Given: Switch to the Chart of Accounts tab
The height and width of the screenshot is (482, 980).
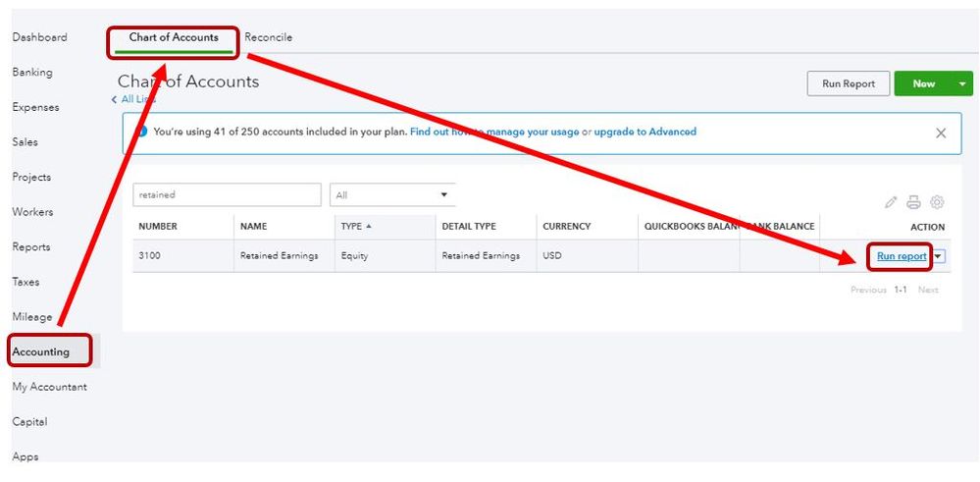Looking at the screenshot, I should click(x=173, y=37).
